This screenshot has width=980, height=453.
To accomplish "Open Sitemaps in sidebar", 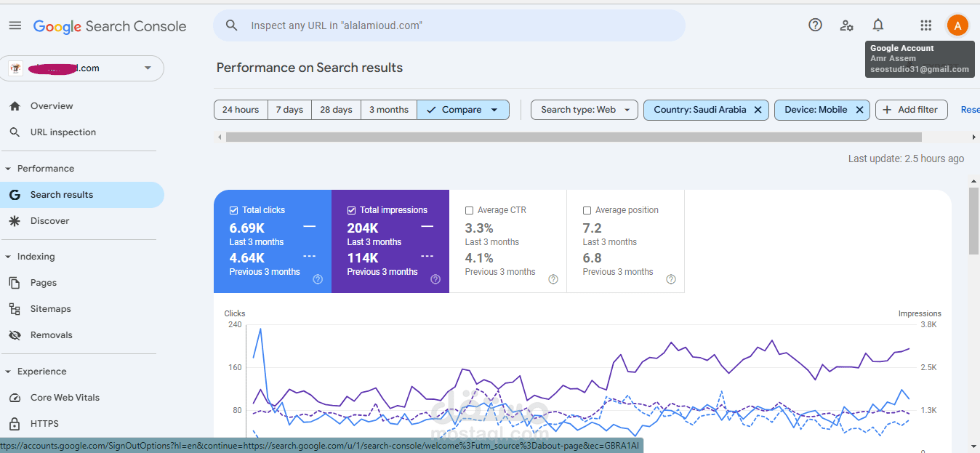I will [82, 309].
